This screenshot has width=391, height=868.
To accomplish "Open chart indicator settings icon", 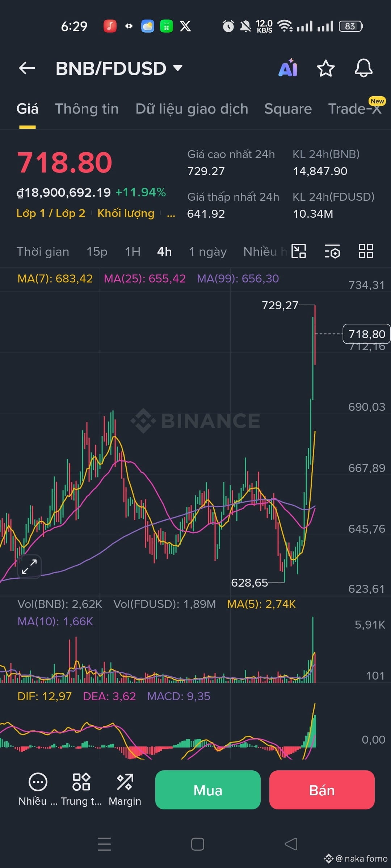I will point(332,251).
